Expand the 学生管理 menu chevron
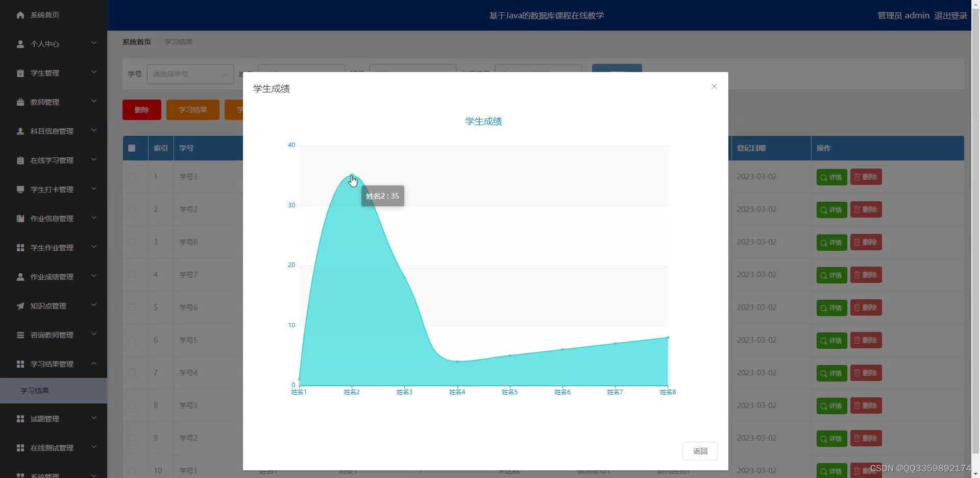This screenshot has width=980, height=478. tap(94, 73)
